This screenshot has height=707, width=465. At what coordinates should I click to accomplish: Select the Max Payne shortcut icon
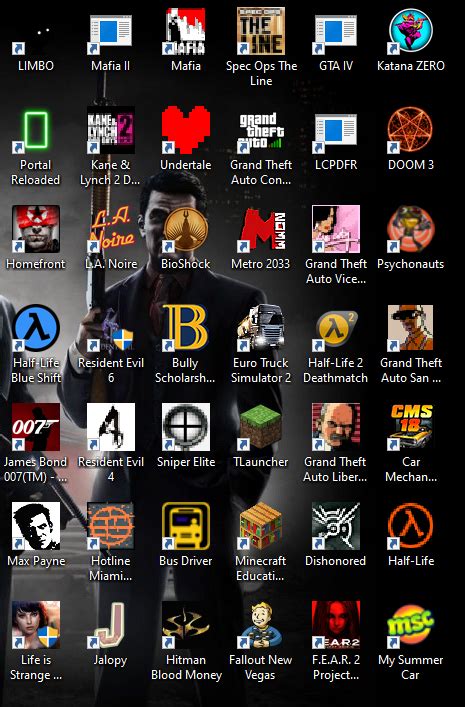click(x=36, y=526)
